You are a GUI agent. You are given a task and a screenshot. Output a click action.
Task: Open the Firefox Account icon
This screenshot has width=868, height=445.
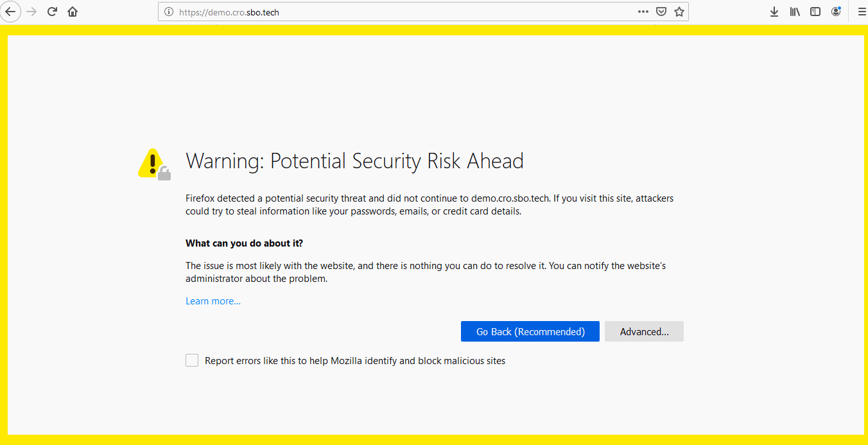tap(836, 12)
